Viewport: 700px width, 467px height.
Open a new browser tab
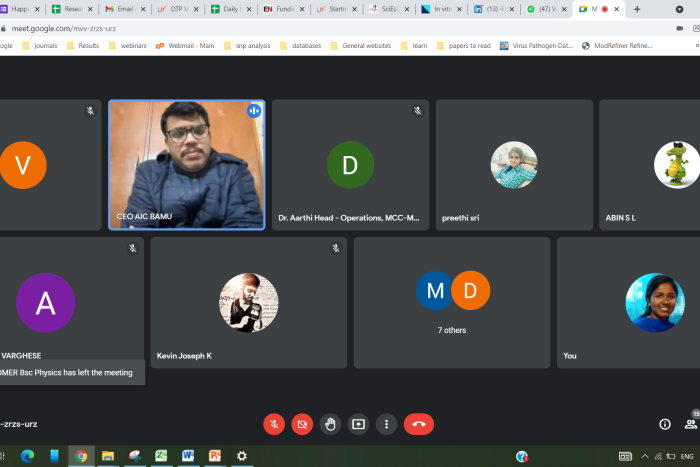(x=637, y=9)
